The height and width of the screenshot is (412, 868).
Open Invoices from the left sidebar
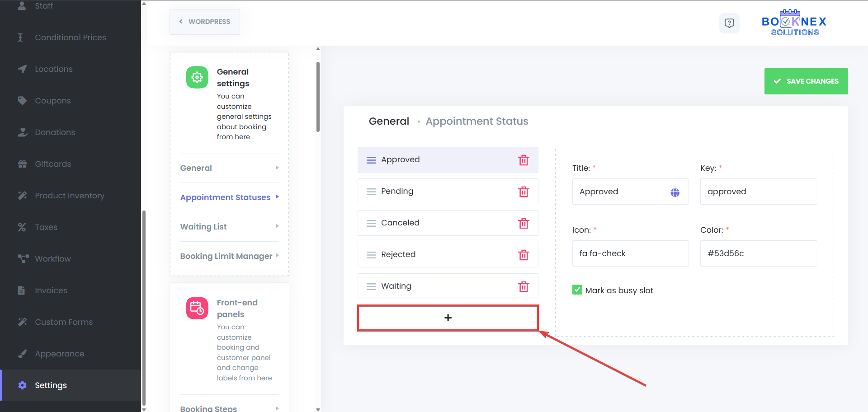(x=51, y=290)
